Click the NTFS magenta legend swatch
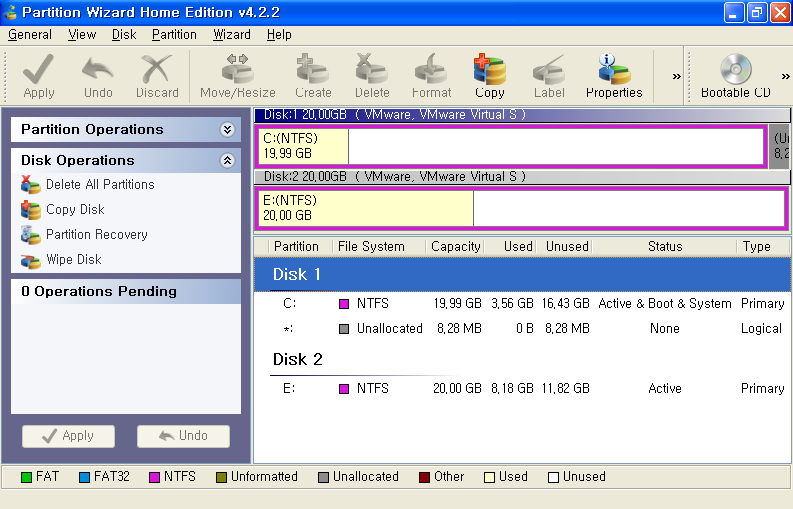The image size is (793, 509). coord(154,477)
